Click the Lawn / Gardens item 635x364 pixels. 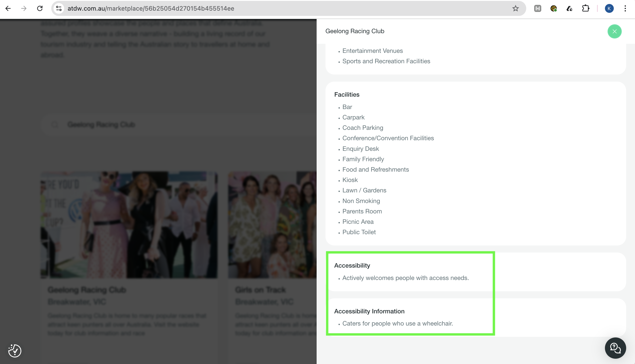click(364, 190)
